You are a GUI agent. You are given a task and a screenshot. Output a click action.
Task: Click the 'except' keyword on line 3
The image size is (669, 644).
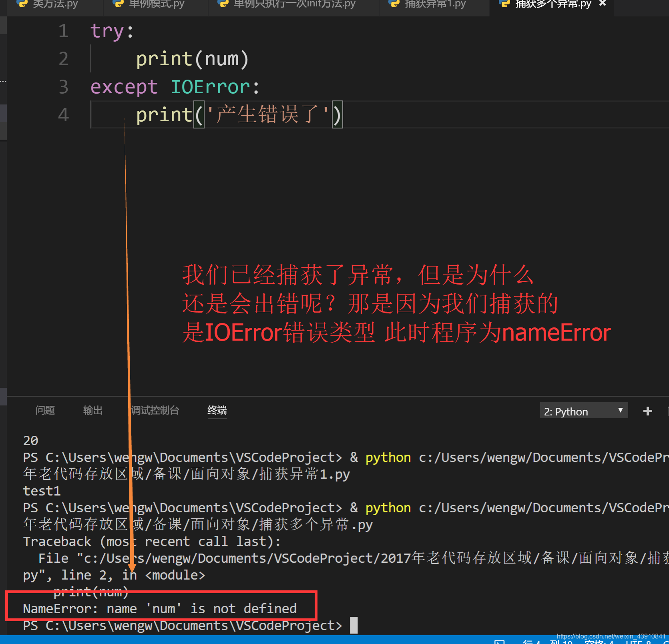[x=124, y=87]
